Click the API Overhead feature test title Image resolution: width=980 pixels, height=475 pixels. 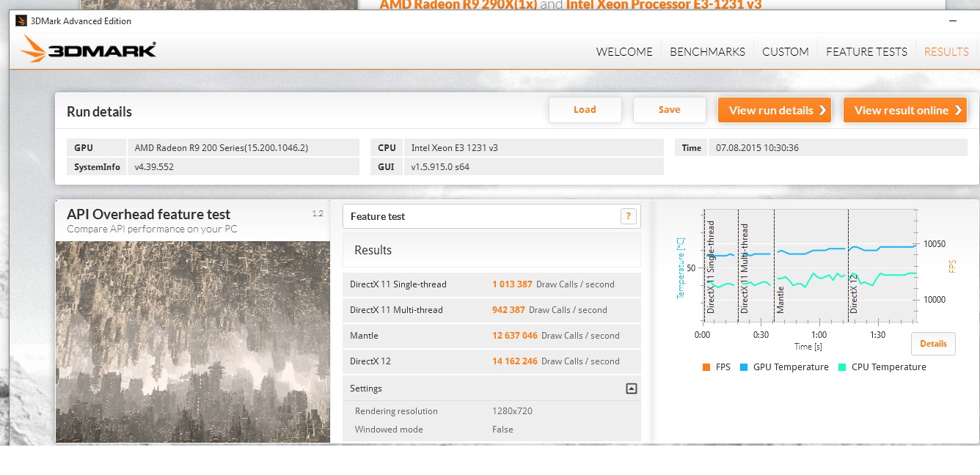tap(148, 214)
